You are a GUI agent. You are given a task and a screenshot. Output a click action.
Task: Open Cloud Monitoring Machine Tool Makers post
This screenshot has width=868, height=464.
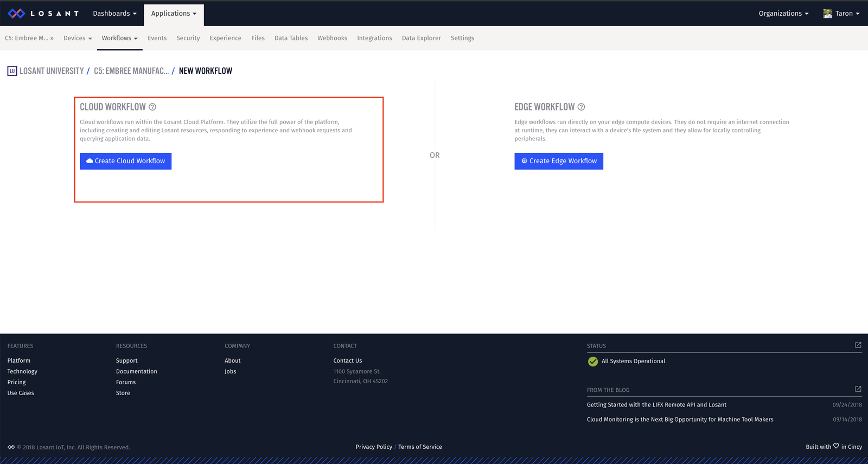(680, 419)
